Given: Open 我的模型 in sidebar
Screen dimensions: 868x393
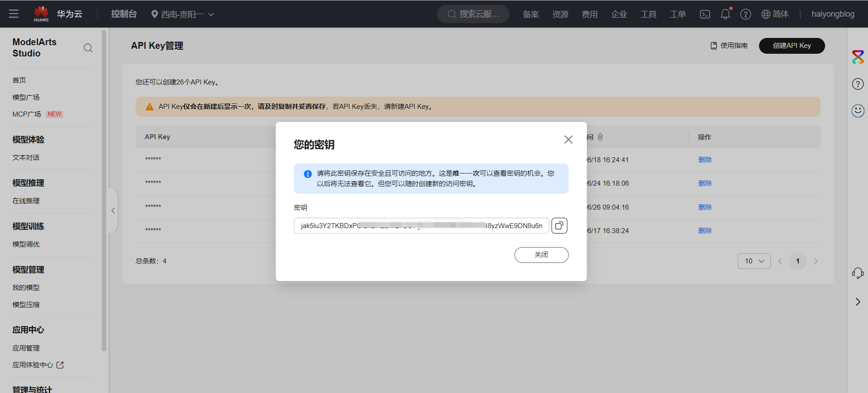Looking at the screenshot, I should click(x=26, y=288).
